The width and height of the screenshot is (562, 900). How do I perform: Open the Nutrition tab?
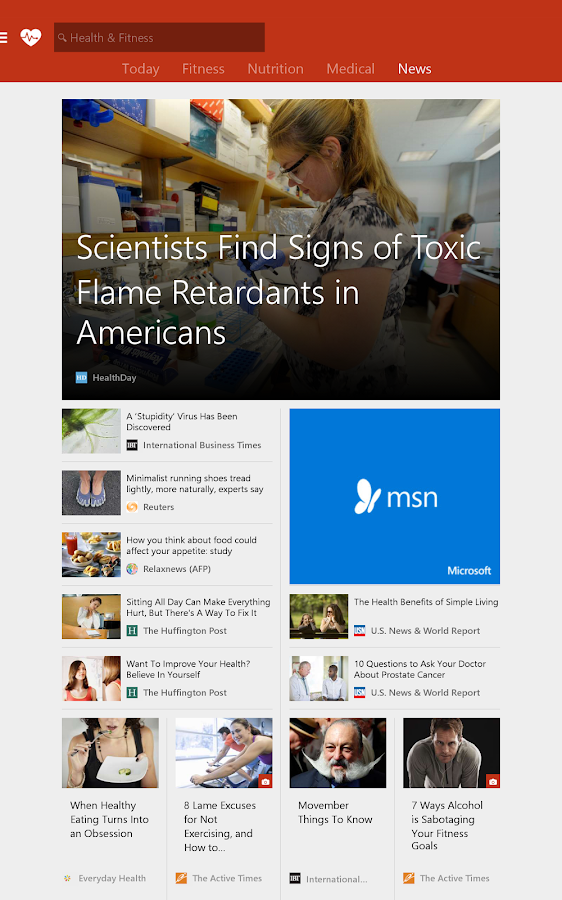[x=276, y=69]
